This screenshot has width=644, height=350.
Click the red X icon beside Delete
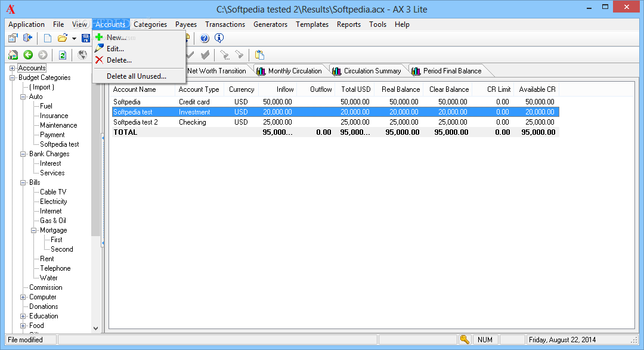point(99,60)
